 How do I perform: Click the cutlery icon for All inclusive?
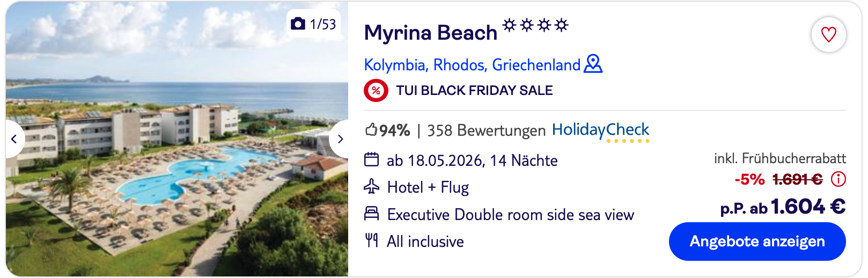point(371,240)
